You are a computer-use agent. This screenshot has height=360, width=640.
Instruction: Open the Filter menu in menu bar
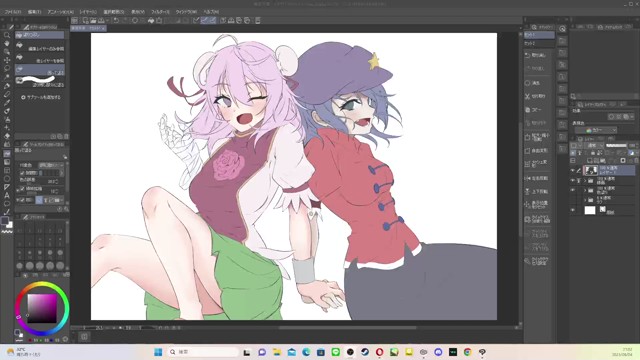[160, 12]
